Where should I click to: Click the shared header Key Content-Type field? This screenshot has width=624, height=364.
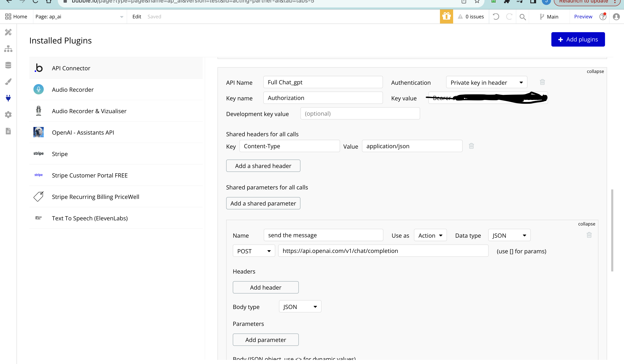pyautogui.click(x=290, y=146)
